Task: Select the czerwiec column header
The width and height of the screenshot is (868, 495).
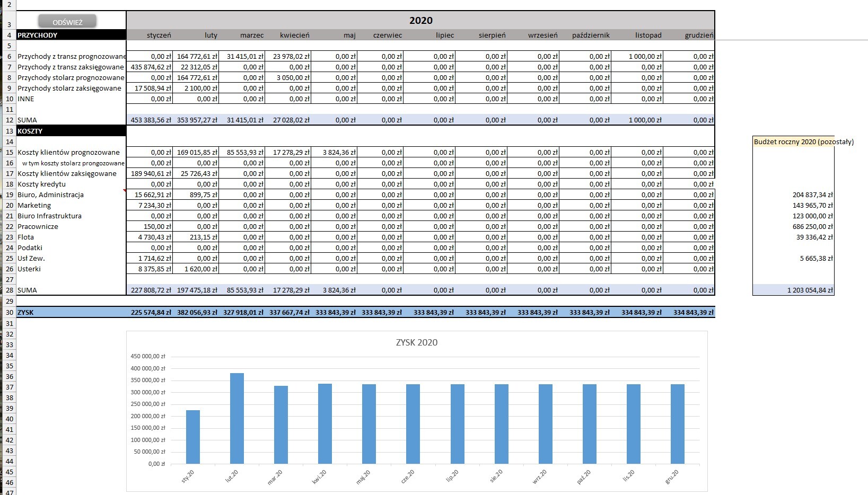Action: click(x=380, y=35)
